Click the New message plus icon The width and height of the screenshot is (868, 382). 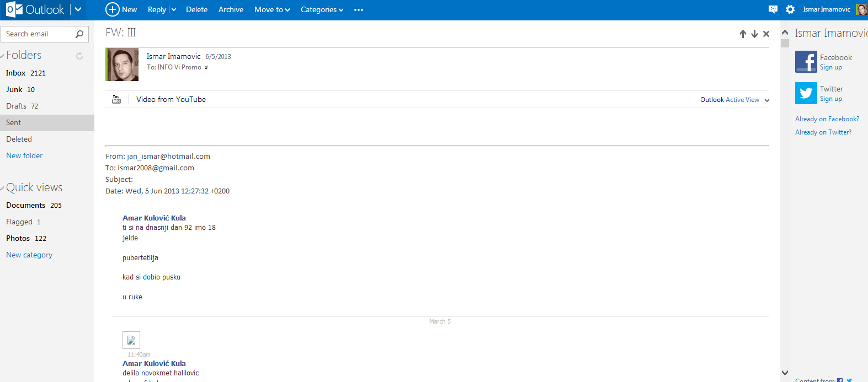pyautogui.click(x=113, y=9)
